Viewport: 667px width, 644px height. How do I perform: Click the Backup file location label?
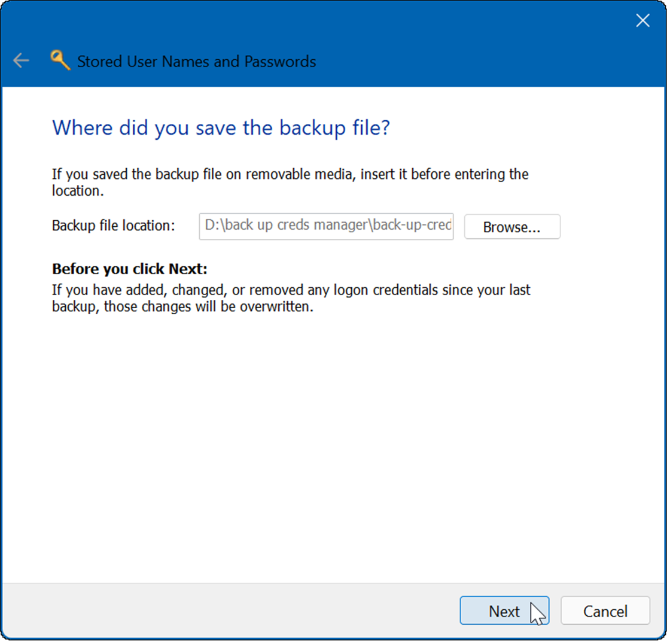pyautogui.click(x=113, y=226)
